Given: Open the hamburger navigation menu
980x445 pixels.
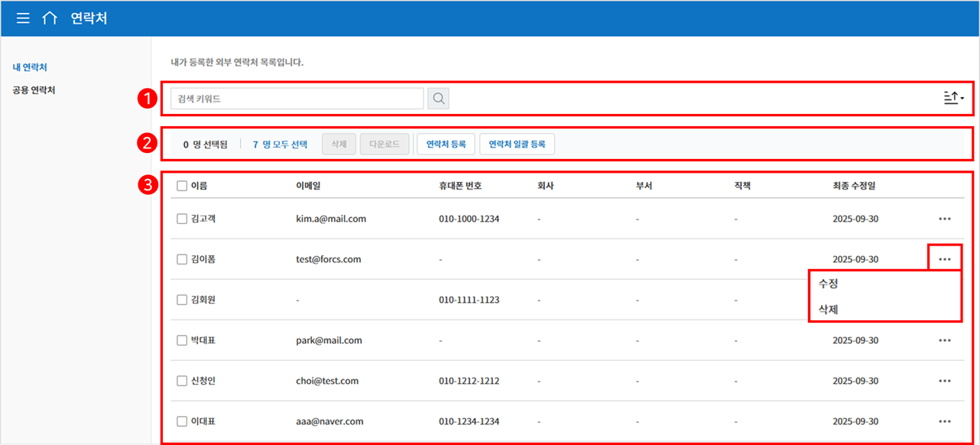Looking at the screenshot, I should pyautogui.click(x=23, y=18).
